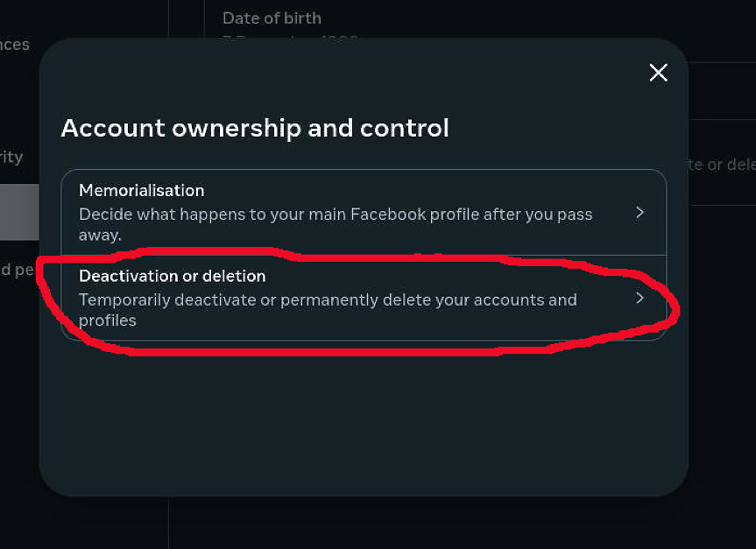
Task: Click the word 'profiles' in the deletion description
Action: pos(108,320)
